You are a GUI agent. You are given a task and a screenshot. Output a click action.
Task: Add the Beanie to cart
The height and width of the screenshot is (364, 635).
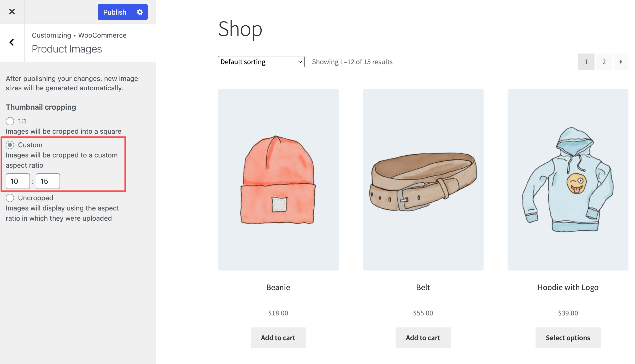coord(278,338)
